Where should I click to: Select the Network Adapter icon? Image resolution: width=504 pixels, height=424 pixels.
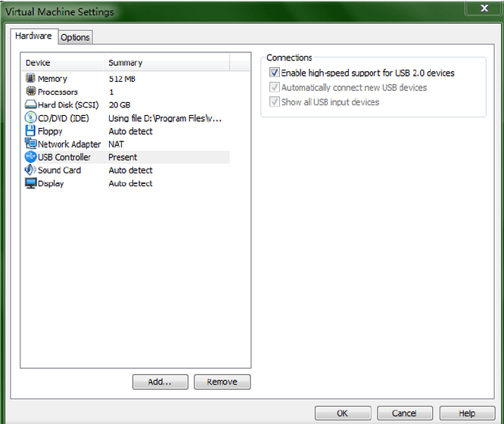pos(30,144)
